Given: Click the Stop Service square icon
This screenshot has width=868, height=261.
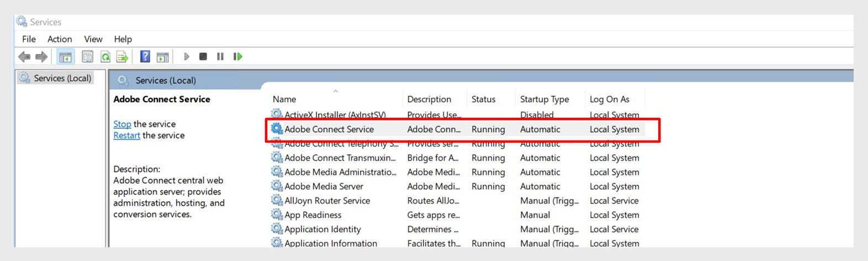Looking at the screenshot, I should coord(203,56).
